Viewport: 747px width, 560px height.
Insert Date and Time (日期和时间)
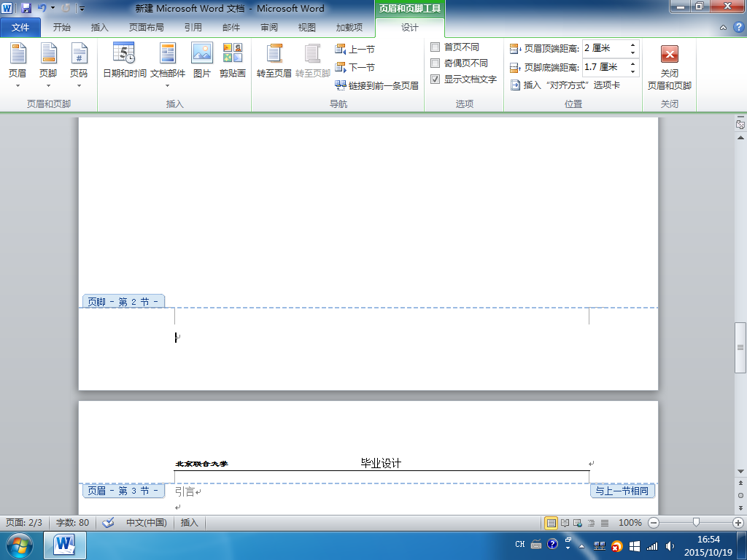coord(124,61)
